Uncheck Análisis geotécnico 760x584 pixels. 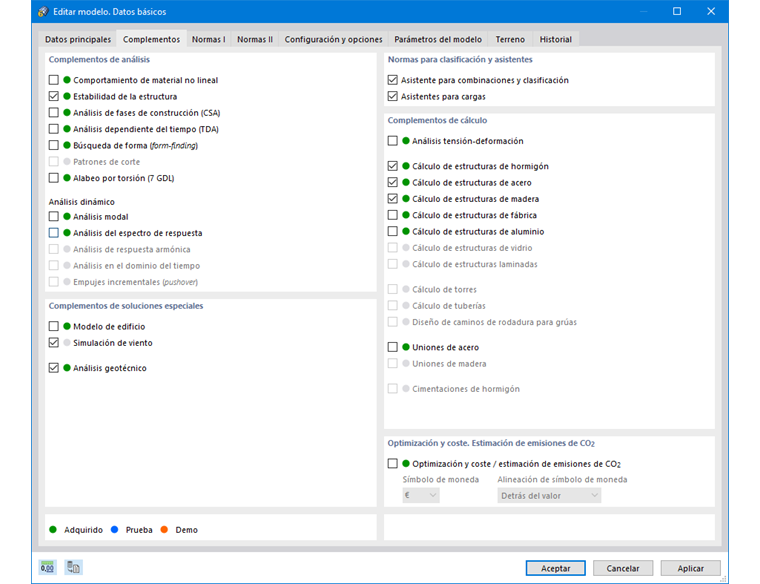coord(54,368)
